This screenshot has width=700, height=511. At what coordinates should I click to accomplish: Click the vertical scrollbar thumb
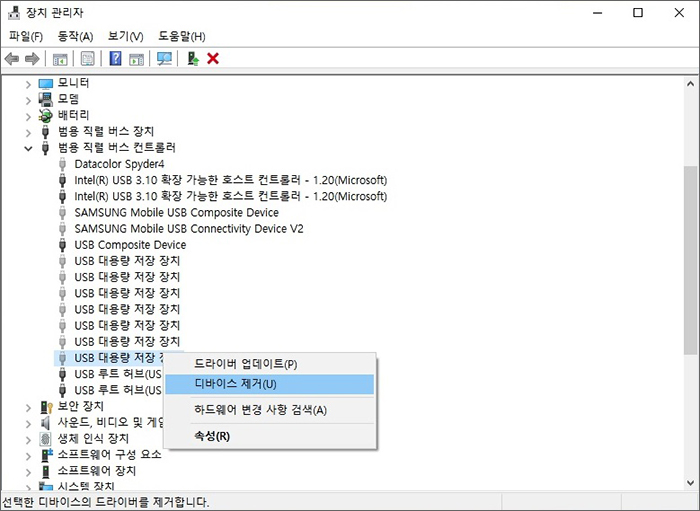click(690, 260)
